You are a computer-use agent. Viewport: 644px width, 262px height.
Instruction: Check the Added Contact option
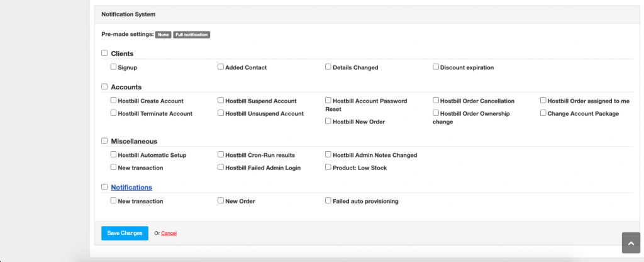pos(221,67)
